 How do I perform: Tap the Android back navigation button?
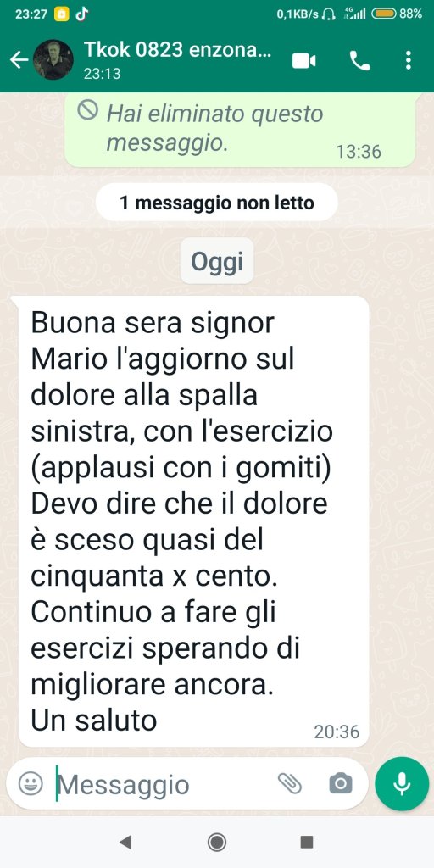[x=125, y=843]
